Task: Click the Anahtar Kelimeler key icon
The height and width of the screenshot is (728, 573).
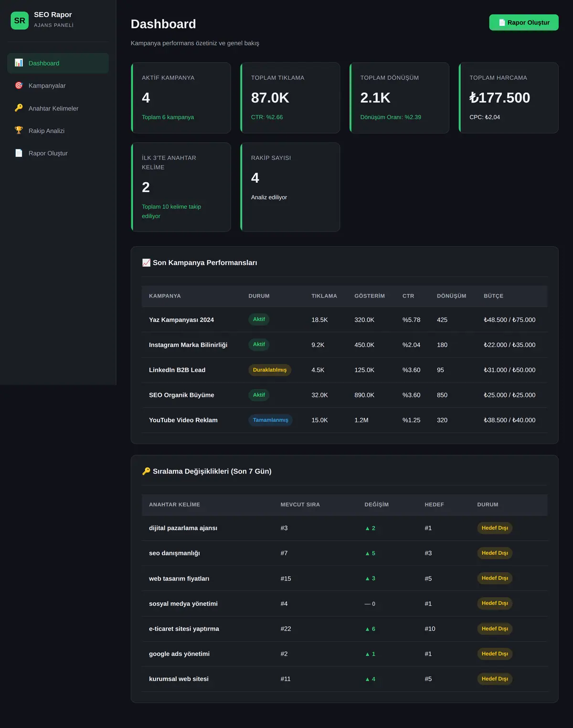Action: (19, 108)
